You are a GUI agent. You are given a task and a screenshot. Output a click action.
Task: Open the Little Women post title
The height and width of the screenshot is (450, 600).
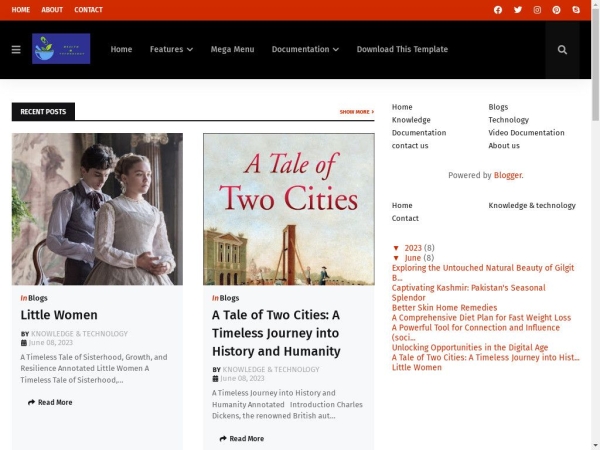point(59,315)
